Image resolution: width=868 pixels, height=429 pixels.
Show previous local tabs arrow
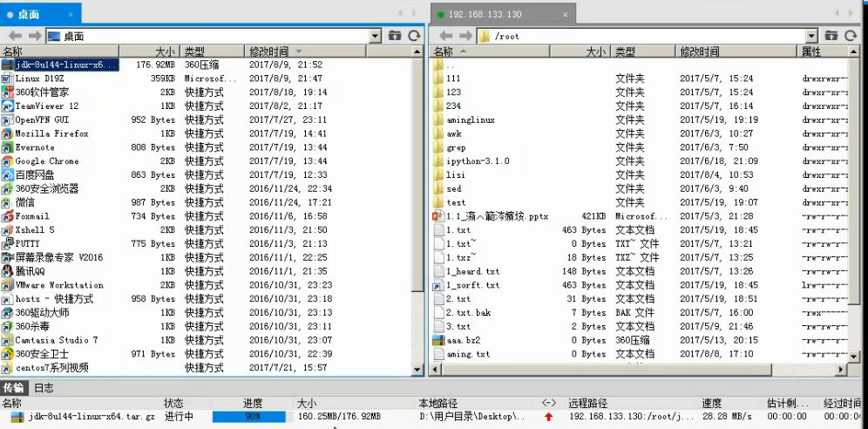pos(400,13)
